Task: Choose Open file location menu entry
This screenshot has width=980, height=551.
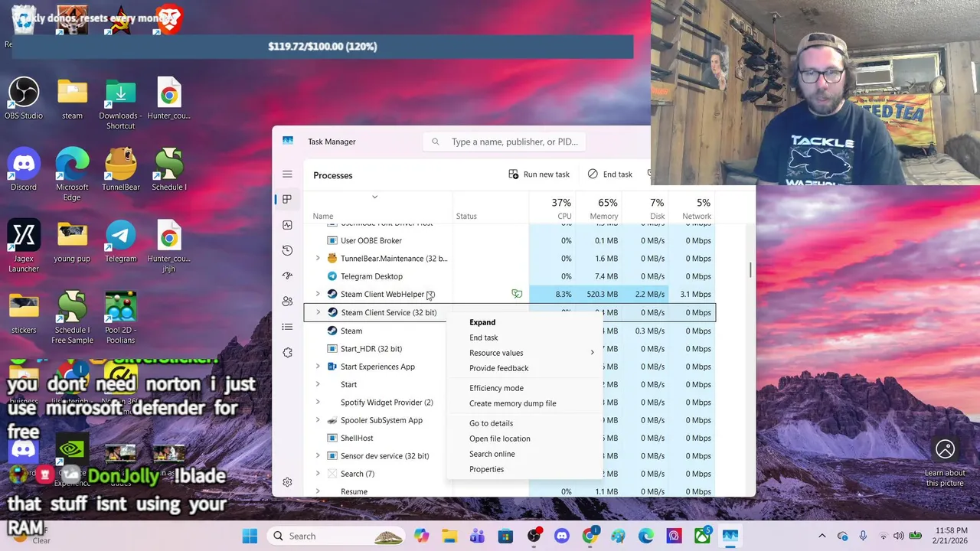Action: click(524, 439)
